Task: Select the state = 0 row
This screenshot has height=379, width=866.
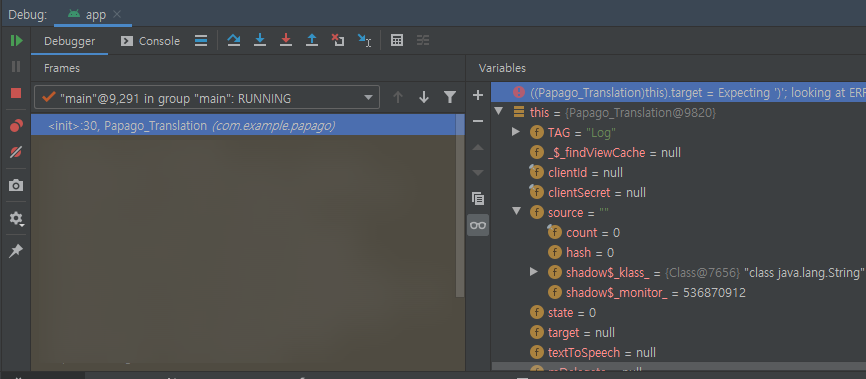Action: click(678, 313)
